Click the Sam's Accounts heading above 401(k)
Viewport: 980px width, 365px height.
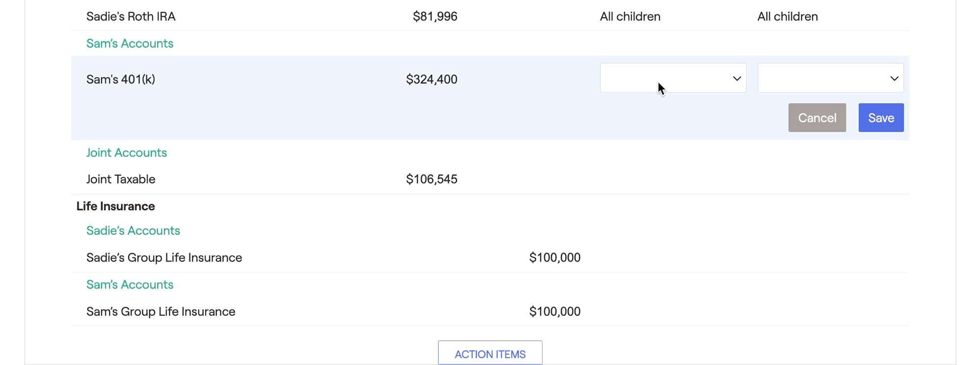coord(130,43)
